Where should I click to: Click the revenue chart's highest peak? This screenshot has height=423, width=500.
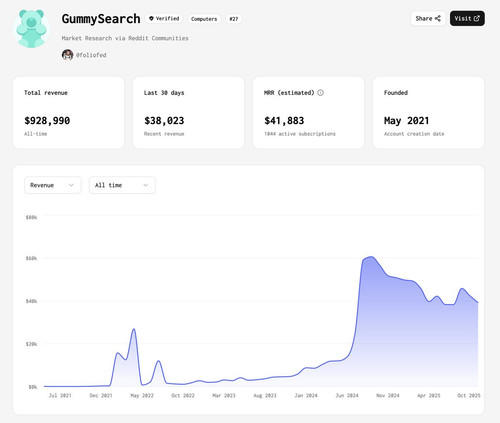[x=371, y=257]
